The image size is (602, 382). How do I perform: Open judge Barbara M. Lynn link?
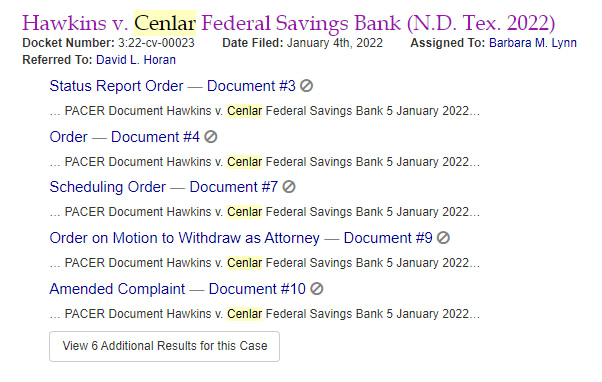pos(533,43)
